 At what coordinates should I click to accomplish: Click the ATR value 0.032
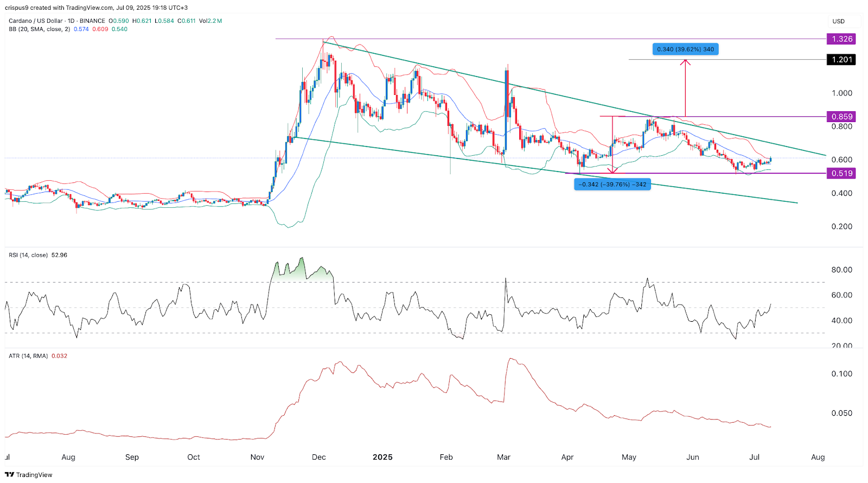coord(59,356)
